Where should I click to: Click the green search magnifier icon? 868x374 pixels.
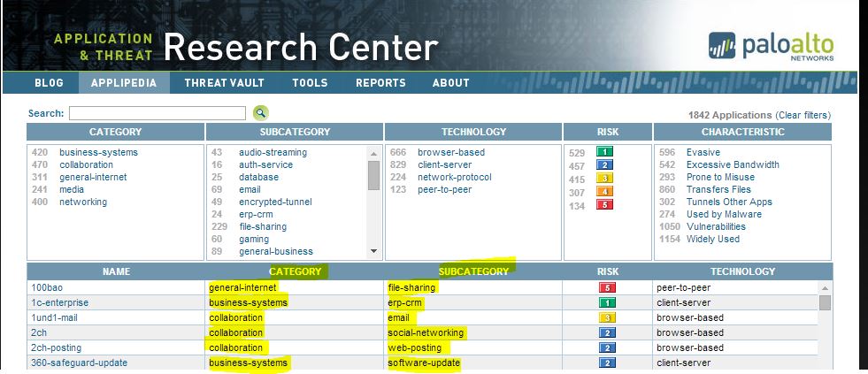tap(261, 113)
